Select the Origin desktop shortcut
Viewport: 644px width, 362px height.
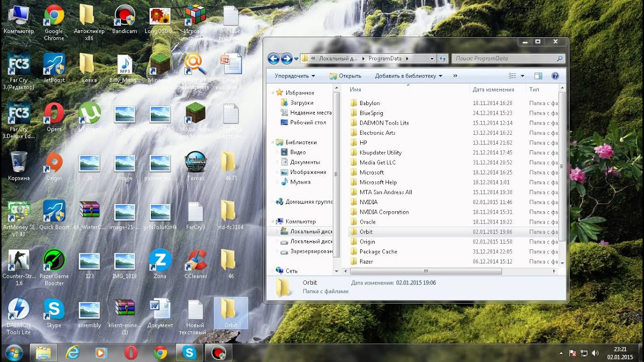(x=54, y=167)
